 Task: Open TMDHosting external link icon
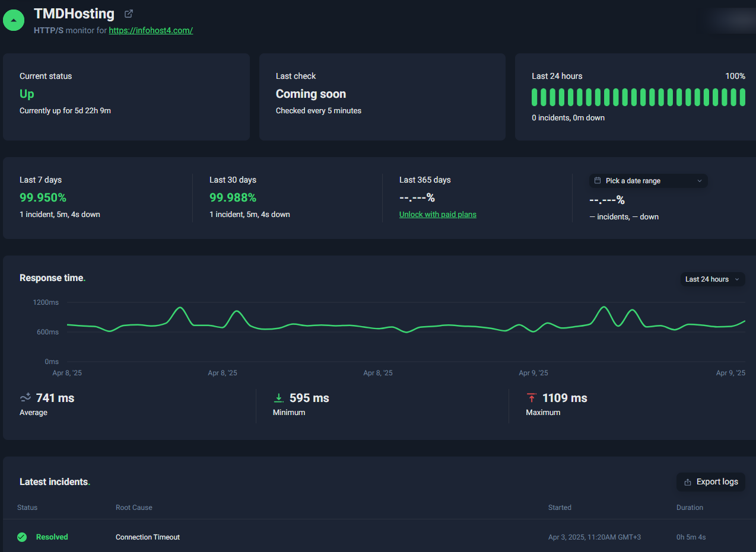pyautogui.click(x=129, y=14)
